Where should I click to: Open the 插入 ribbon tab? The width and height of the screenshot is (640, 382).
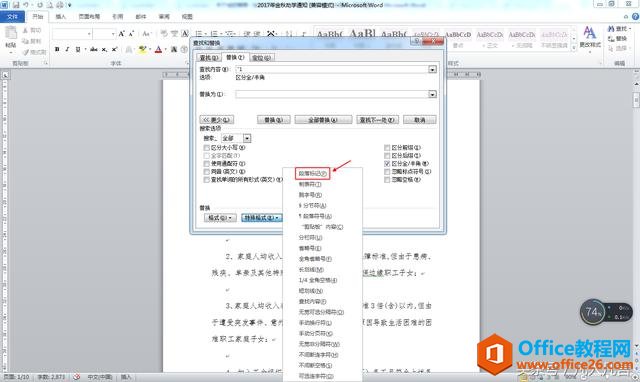pos(60,17)
